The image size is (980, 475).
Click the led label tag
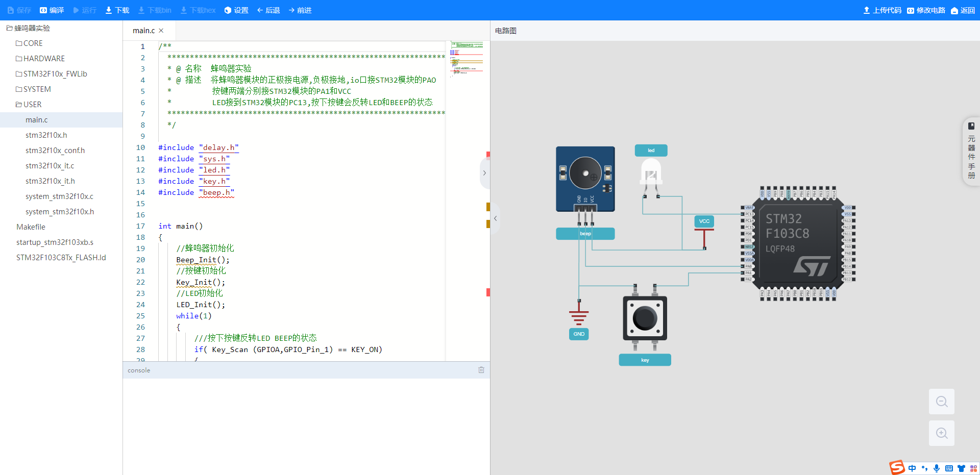[x=651, y=151]
